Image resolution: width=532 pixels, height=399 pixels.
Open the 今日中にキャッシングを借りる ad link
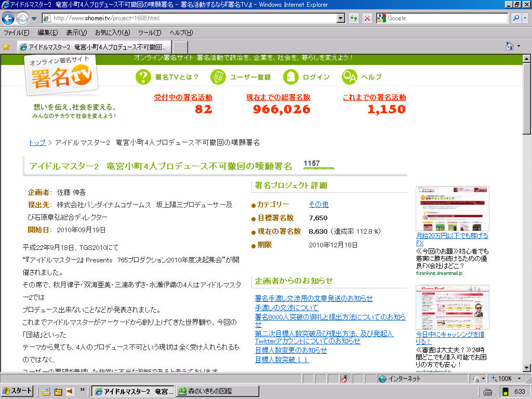(x=450, y=338)
